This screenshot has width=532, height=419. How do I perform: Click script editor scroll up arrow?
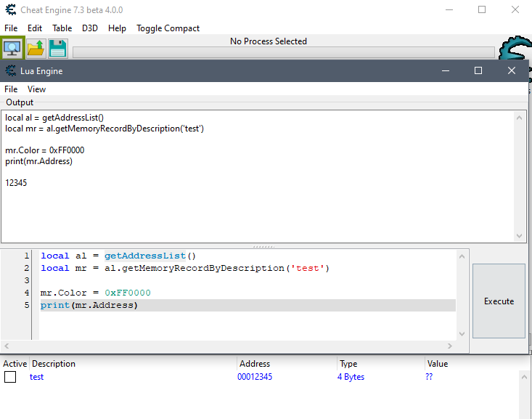click(462, 256)
